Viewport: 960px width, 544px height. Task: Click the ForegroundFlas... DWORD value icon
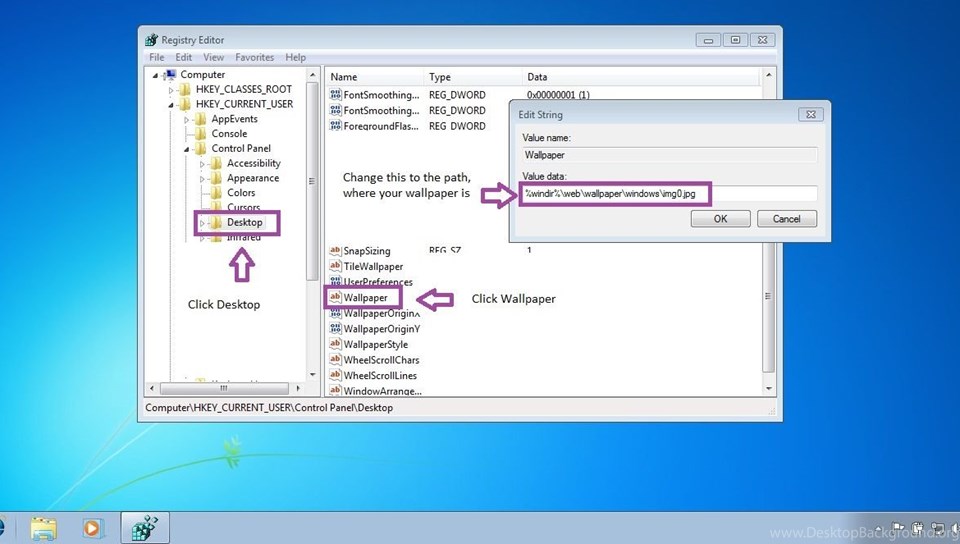point(335,125)
